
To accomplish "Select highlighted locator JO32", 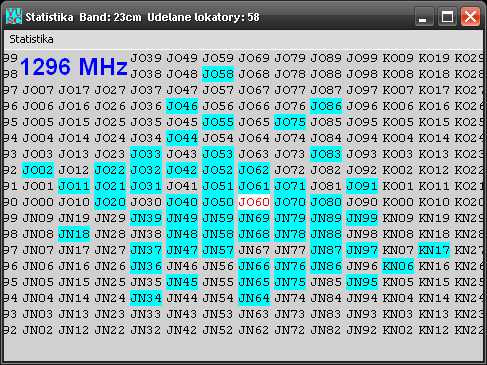I will click(146, 170).
